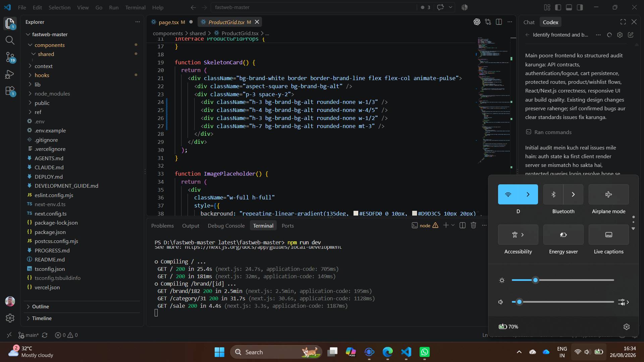Open Source Control view with 19 changes
644x362 pixels.
pos(10,57)
